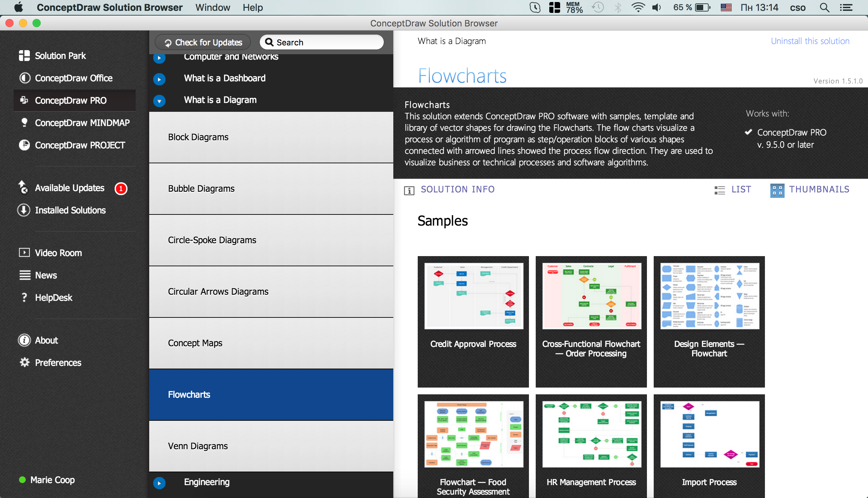Open the Window menu
This screenshot has height=498, width=868.
(x=213, y=7)
